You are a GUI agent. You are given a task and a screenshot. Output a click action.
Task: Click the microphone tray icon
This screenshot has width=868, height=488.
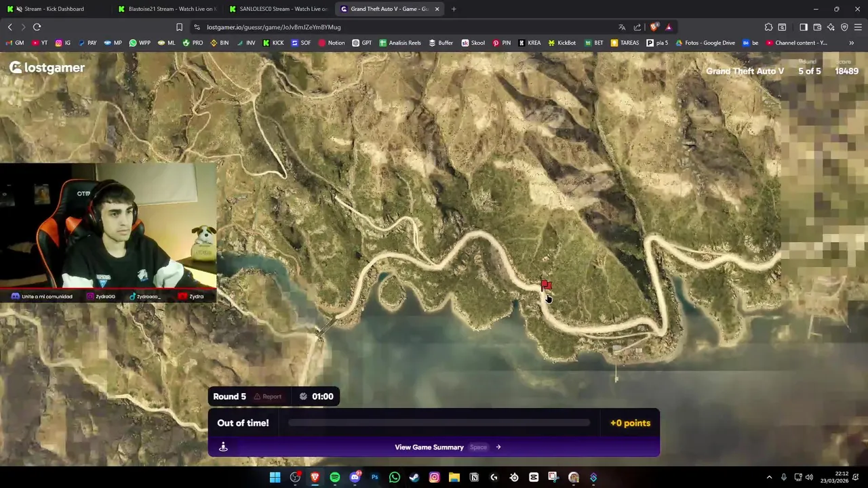tap(784, 478)
